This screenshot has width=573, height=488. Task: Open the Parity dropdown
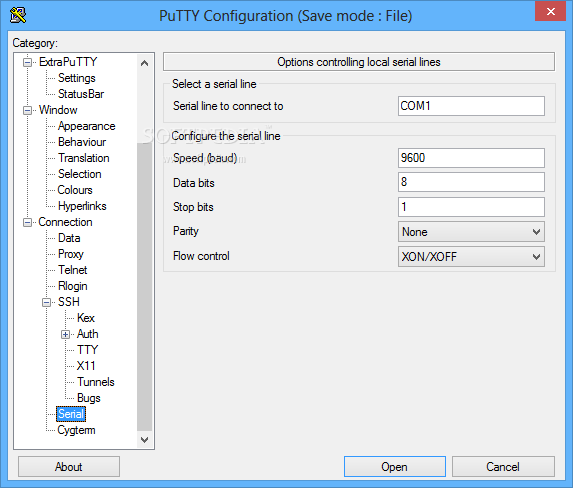tap(536, 232)
